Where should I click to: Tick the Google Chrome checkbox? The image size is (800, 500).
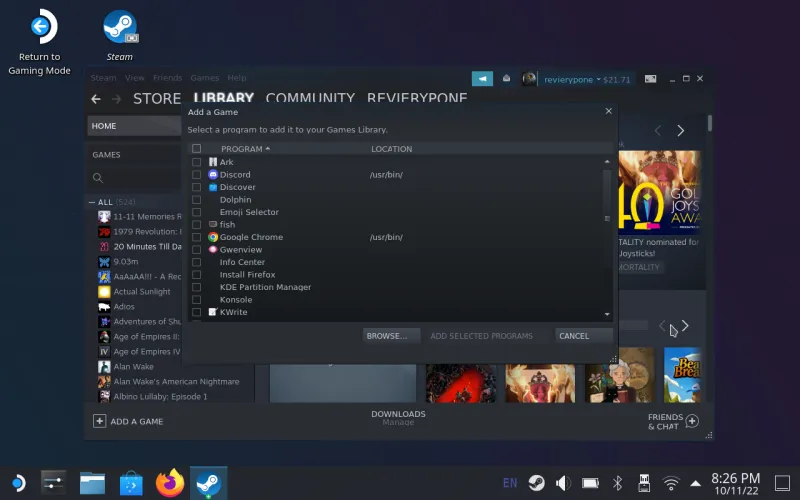(x=197, y=237)
